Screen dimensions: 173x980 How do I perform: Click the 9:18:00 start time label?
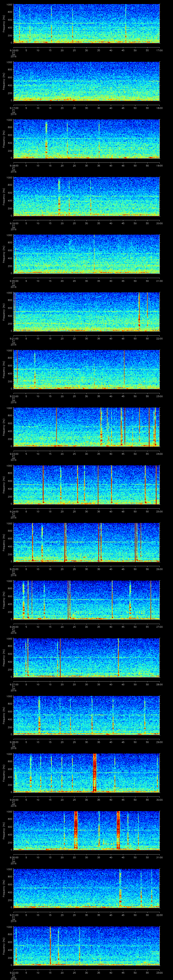tap(14, 166)
